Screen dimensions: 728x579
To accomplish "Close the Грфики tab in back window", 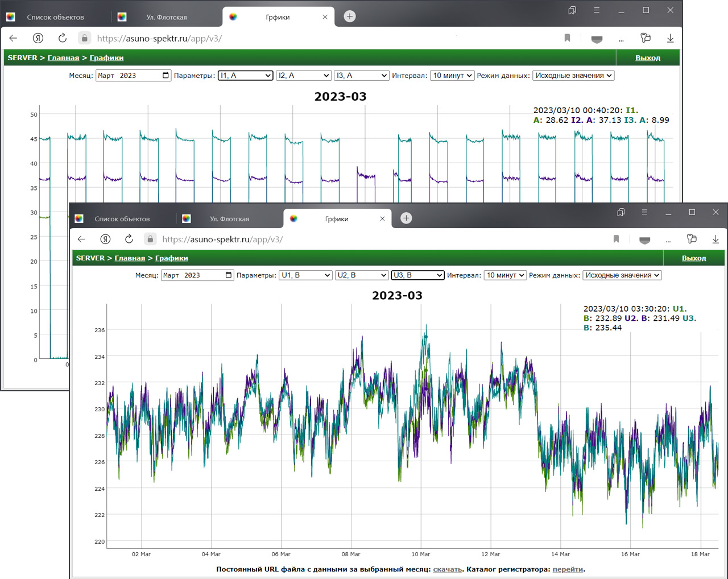I will pos(325,17).
